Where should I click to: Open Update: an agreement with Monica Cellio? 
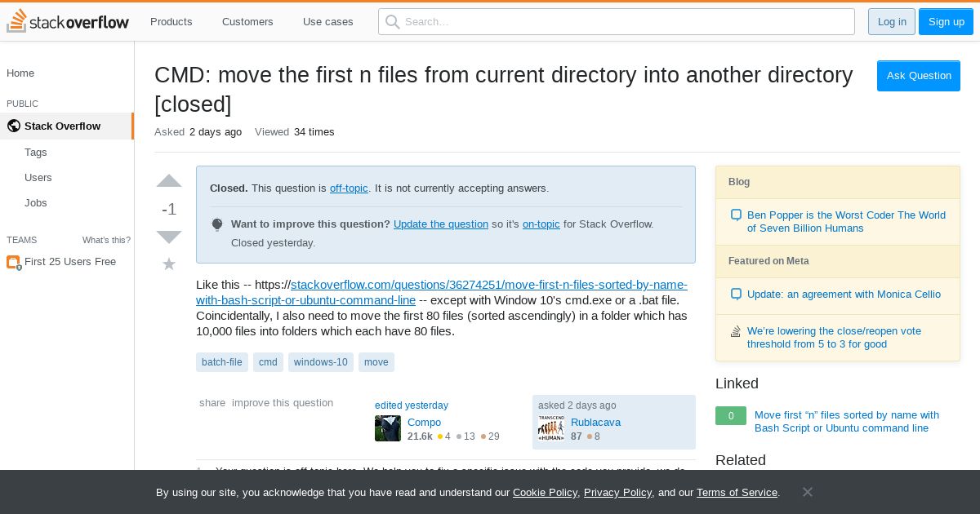[844, 295]
